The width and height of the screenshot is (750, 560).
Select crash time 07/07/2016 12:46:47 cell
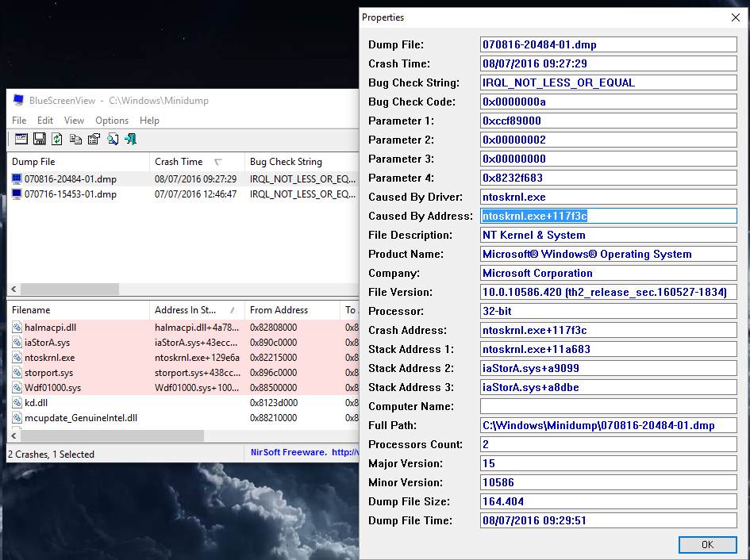(x=195, y=194)
